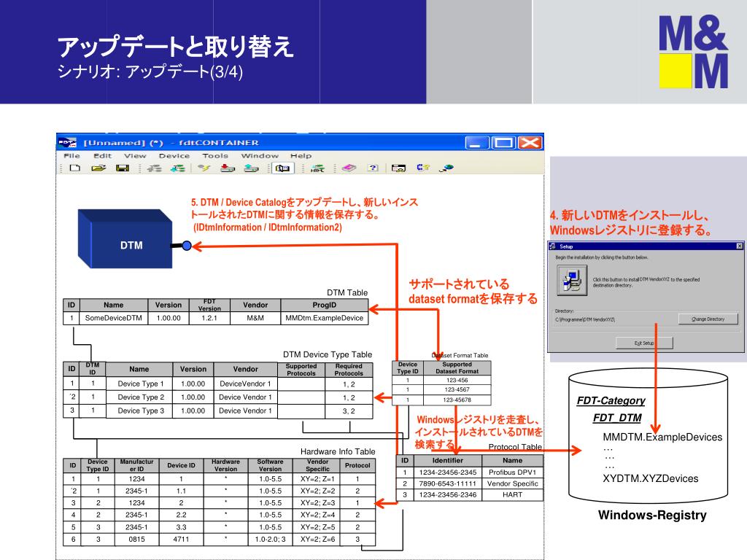Image resolution: width=747 pixels, height=560 pixels.
Task: Click the Exit Setup button
Action: [x=644, y=343]
